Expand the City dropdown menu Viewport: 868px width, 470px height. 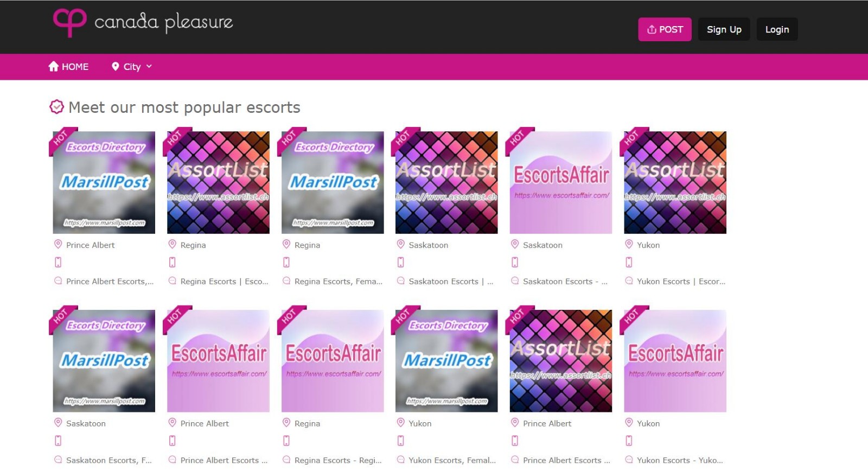[132, 67]
